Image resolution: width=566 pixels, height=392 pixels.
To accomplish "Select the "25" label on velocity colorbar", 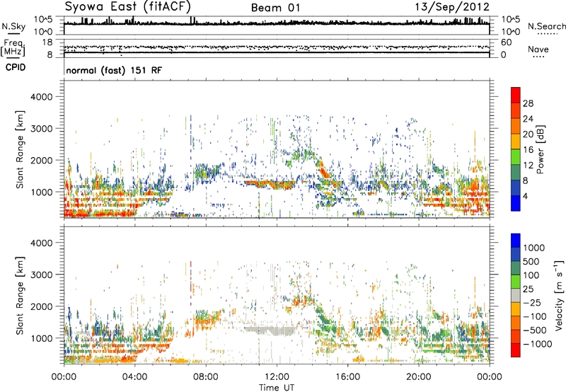I will 528,289.
